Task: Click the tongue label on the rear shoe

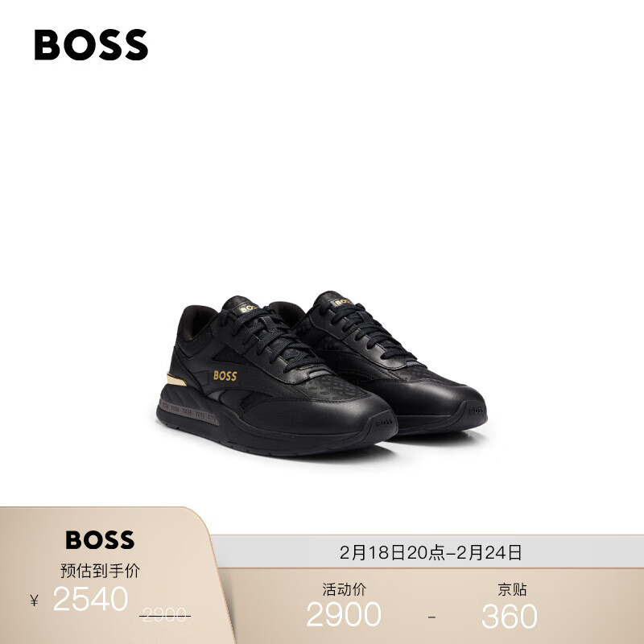Action: [341, 302]
